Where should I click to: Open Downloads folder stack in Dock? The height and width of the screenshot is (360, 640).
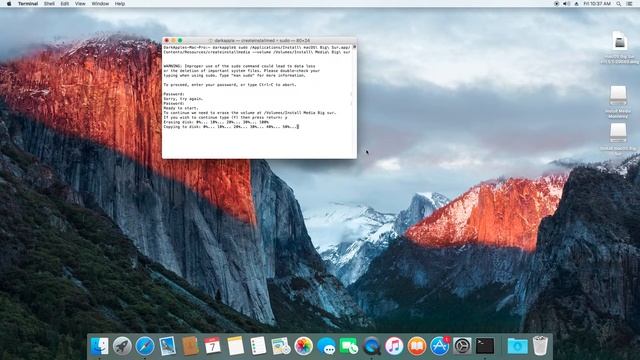coord(517,346)
